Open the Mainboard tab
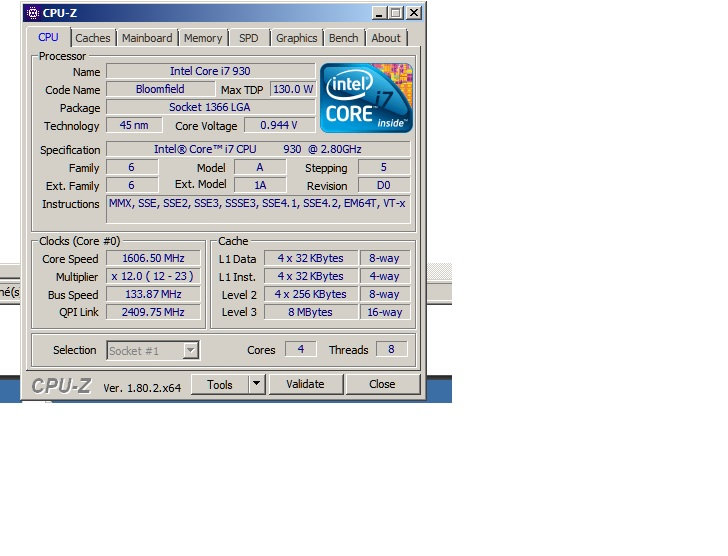 (x=147, y=38)
